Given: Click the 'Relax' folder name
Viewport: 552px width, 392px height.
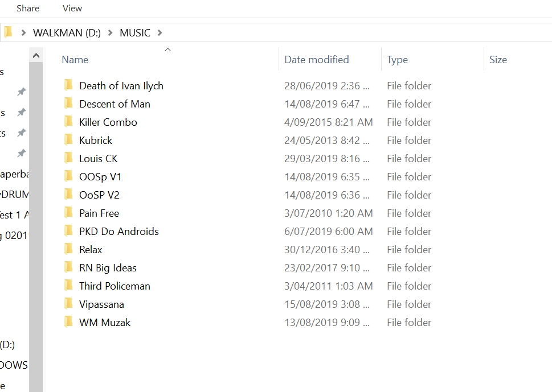Looking at the screenshot, I should click(x=91, y=250).
